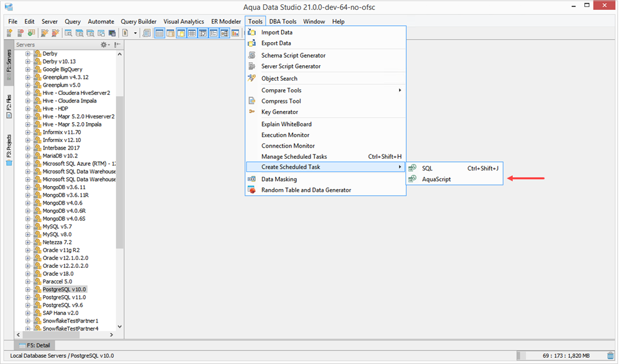Expand the Google BigQuery node
The image size is (619, 364).
pyautogui.click(x=28, y=69)
